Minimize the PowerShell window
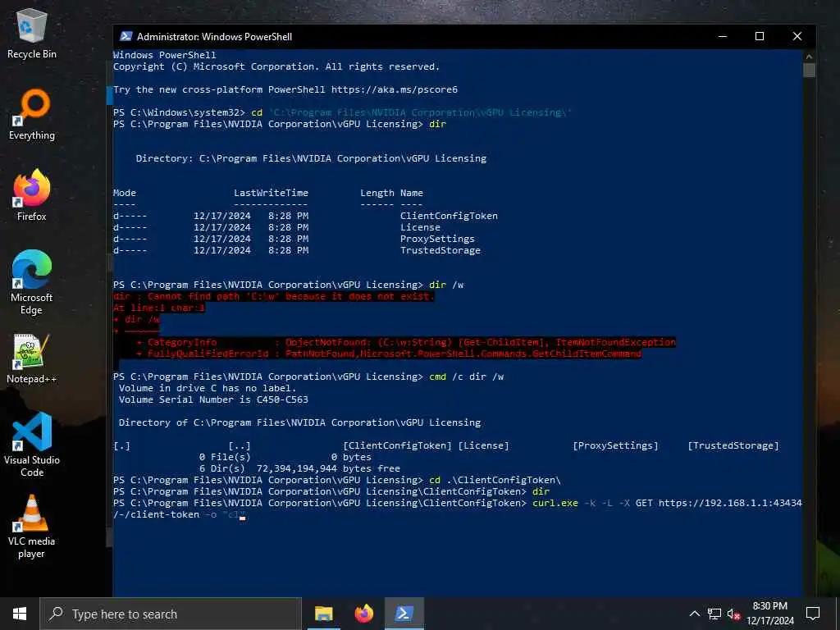The height and width of the screenshot is (630, 840). point(722,36)
